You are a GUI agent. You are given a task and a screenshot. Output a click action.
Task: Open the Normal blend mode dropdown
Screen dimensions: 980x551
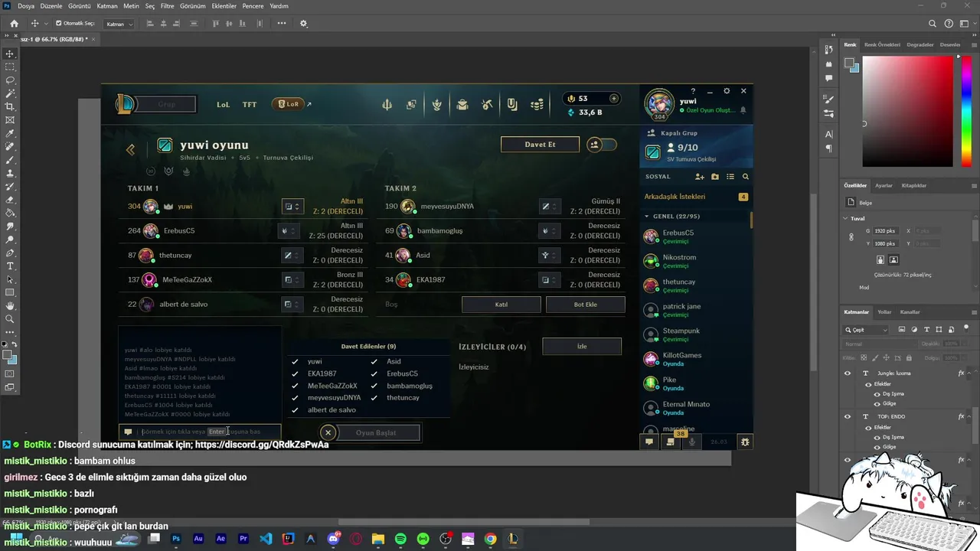click(x=878, y=344)
